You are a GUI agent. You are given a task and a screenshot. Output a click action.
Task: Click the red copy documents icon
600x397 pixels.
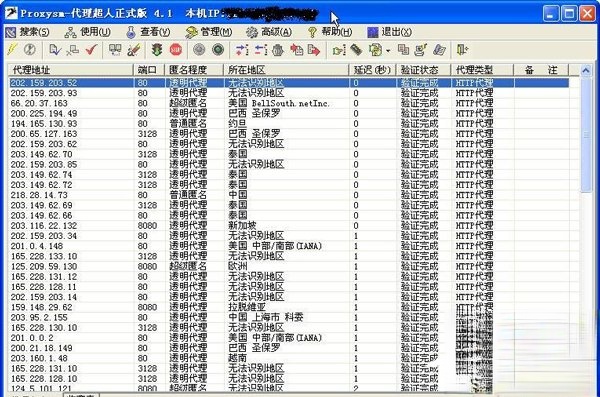297,50
